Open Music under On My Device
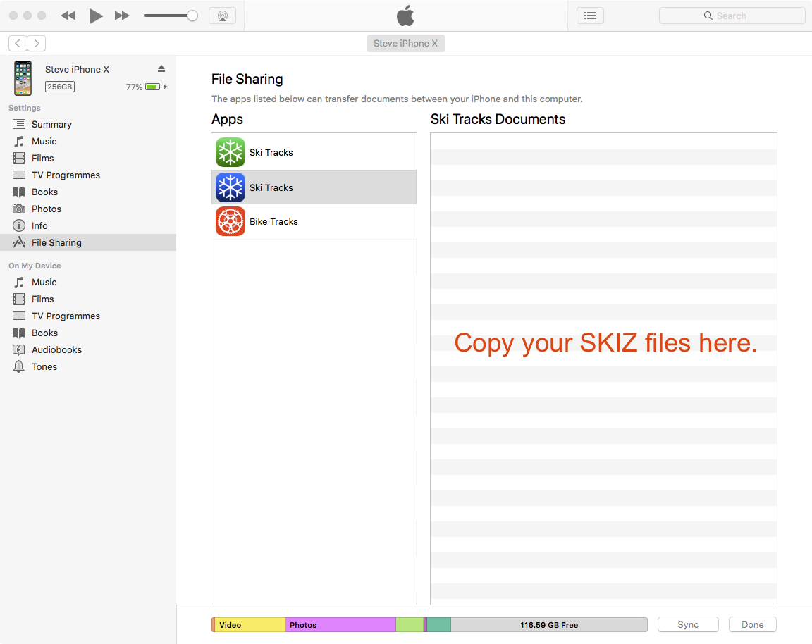This screenshot has width=812, height=644. [x=88, y=282]
